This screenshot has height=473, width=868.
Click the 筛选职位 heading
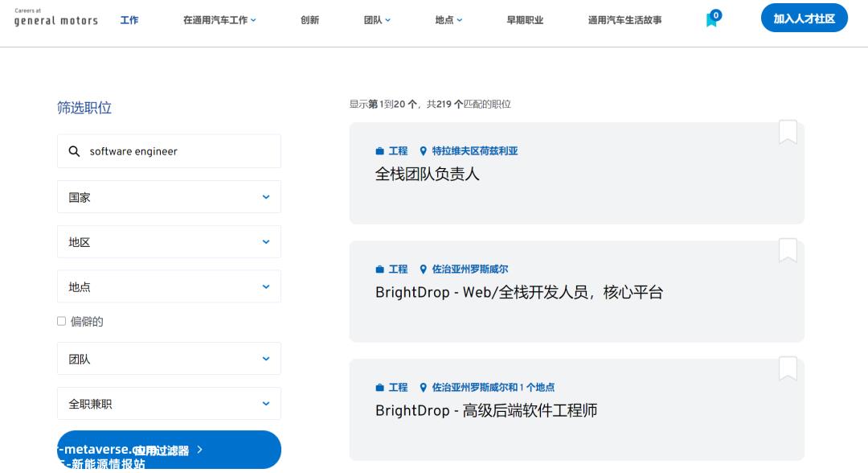pos(84,108)
